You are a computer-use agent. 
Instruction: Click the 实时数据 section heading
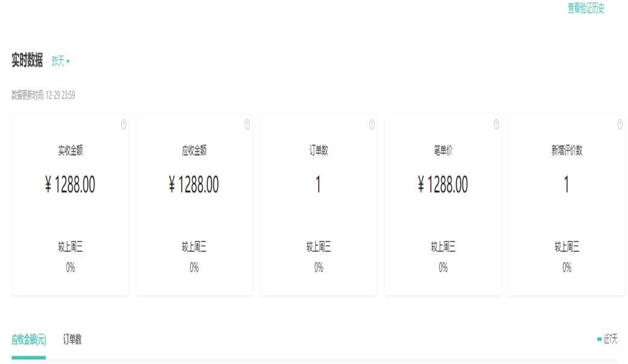[27, 60]
